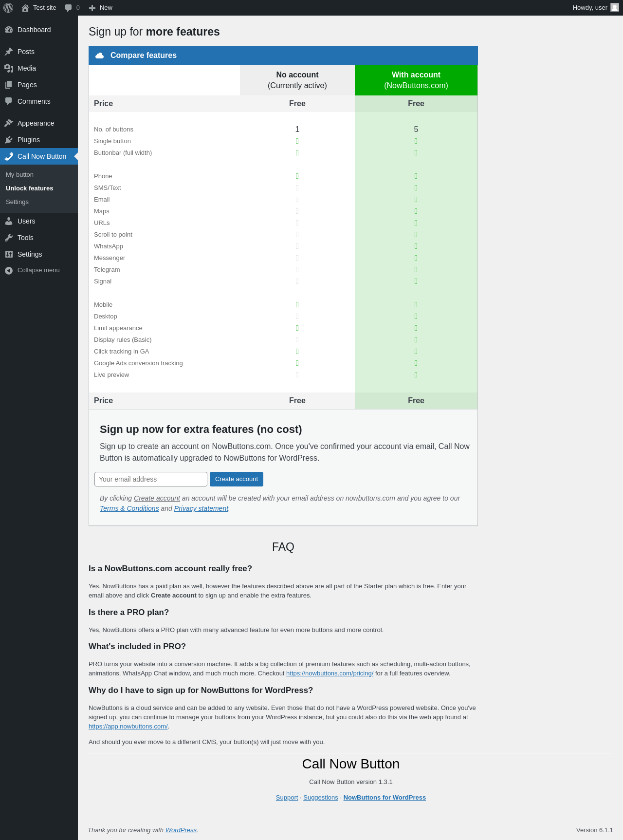Open the app.nowbuttons.com link
The width and height of the screenshot is (623, 840).
click(128, 727)
